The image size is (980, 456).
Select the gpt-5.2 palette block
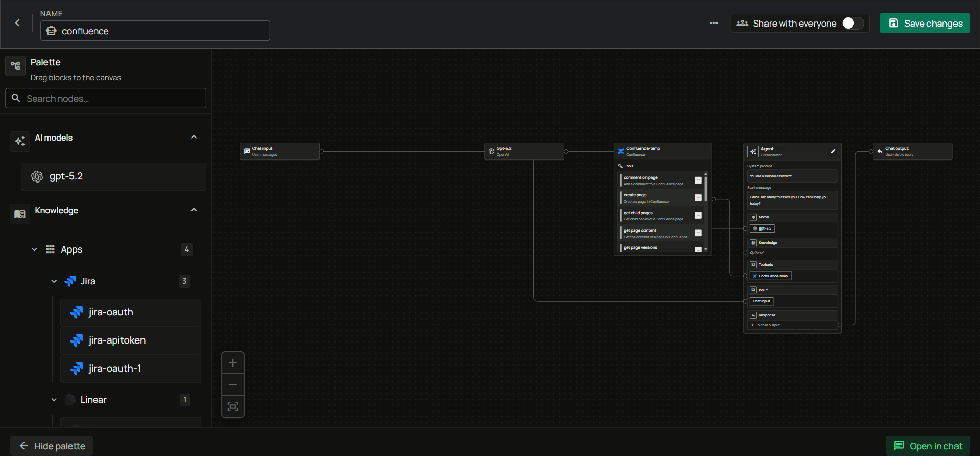tap(113, 176)
